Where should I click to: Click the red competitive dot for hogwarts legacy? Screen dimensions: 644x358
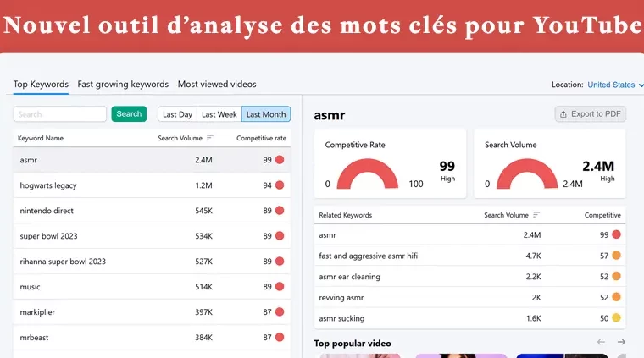(x=279, y=185)
